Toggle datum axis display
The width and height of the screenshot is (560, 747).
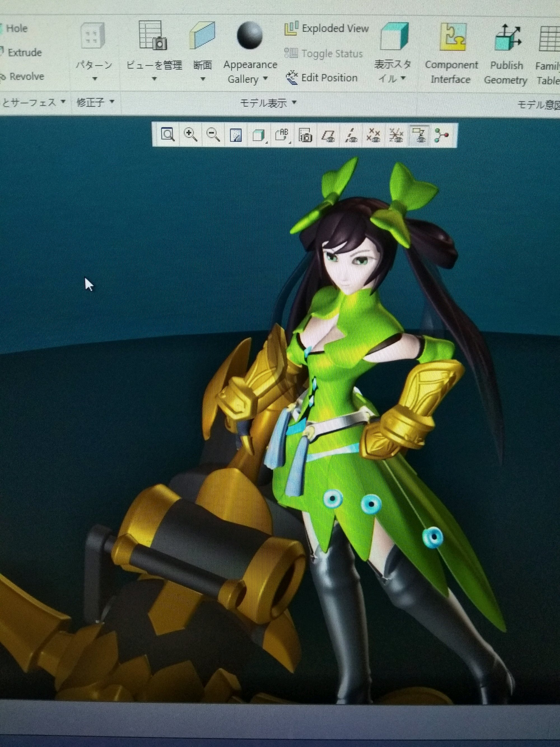pos(351,136)
